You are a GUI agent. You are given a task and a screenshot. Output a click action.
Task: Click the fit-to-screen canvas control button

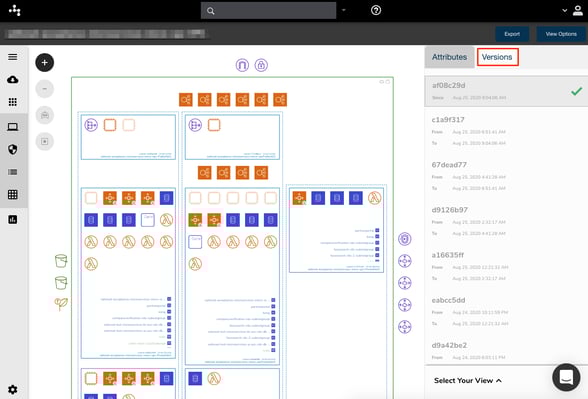click(45, 141)
